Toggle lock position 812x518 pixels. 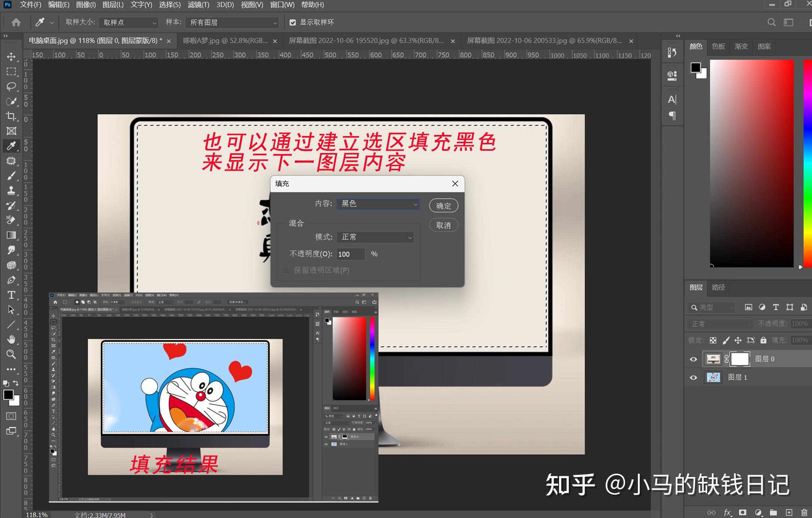[738, 340]
